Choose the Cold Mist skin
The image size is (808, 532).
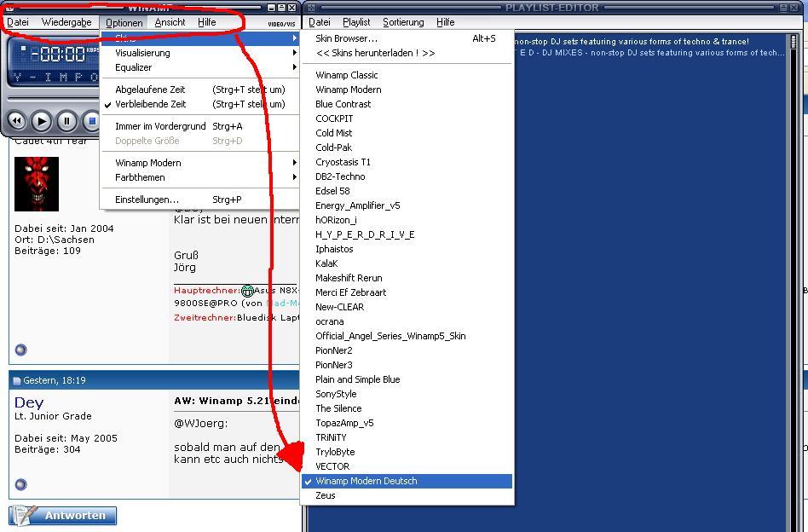(x=407, y=132)
